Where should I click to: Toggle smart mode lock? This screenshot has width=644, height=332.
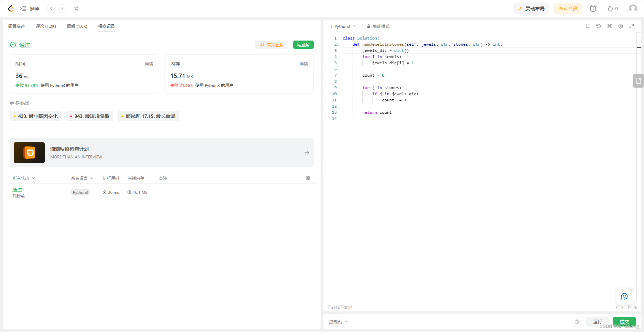[378, 26]
